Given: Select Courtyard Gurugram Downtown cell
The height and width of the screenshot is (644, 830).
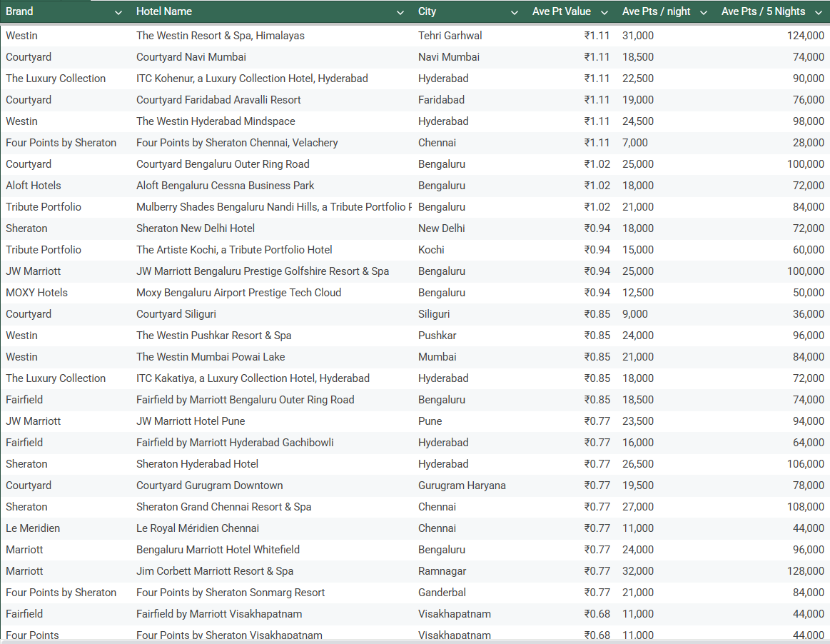Looking at the screenshot, I should click(210, 485).
